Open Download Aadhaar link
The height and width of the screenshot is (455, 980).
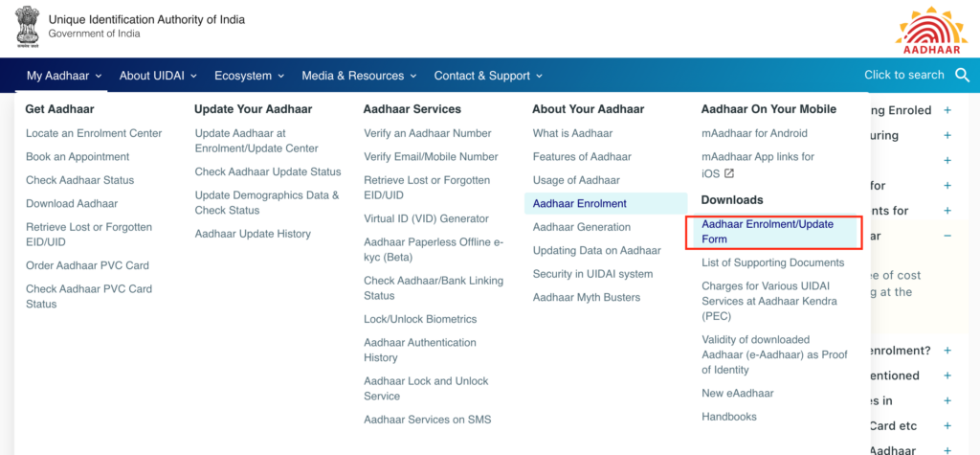72,203
